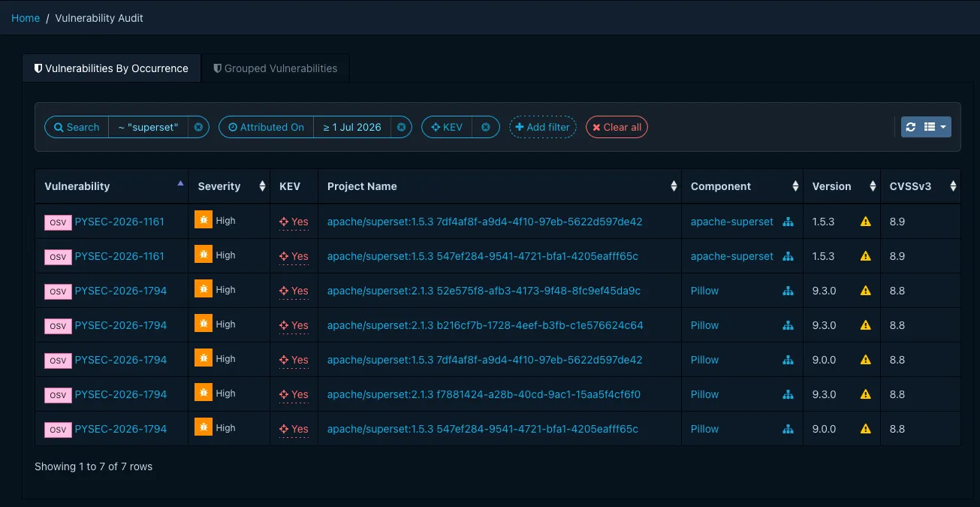This screenshot has height=507, width=980.
Task: Click "Showing 1 to 7 of 7 rows" text
Action: click(93, 466)
